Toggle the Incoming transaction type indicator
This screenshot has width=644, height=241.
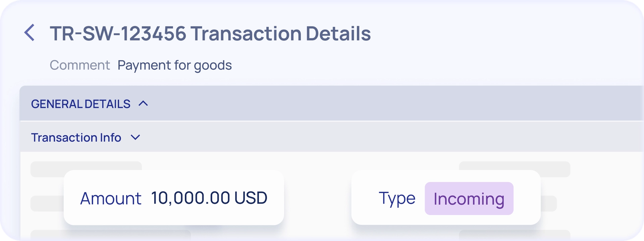pyautogui.click(x=469, y=198)
